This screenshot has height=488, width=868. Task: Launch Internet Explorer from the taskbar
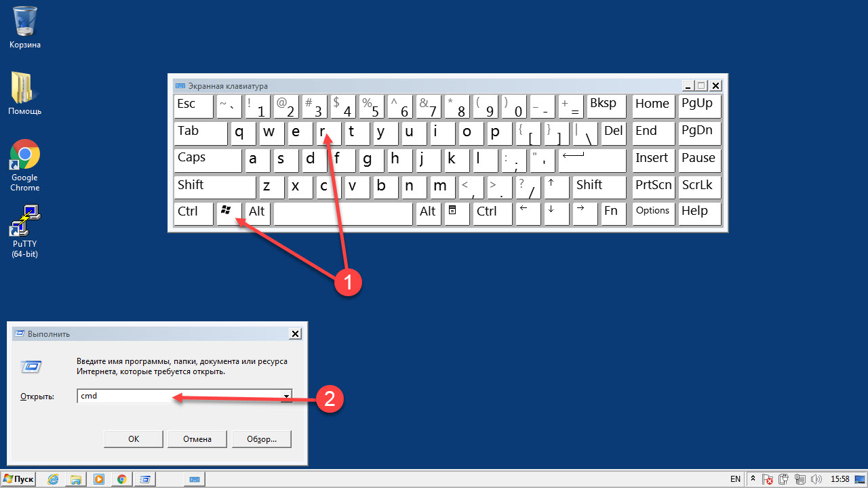(53, 479)
